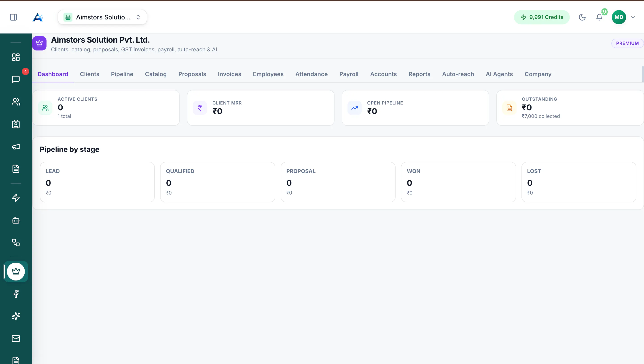This screenshot has width=644, height=364.
Task: Click the 'Pipeline by stage' heading
Action: [x=70, y=149]
